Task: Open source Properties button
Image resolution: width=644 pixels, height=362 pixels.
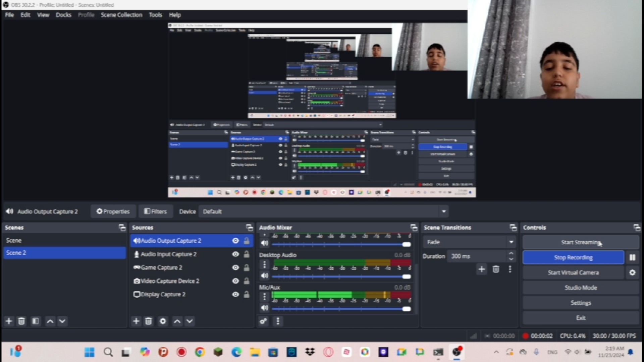Action: [x=113, y=212]
